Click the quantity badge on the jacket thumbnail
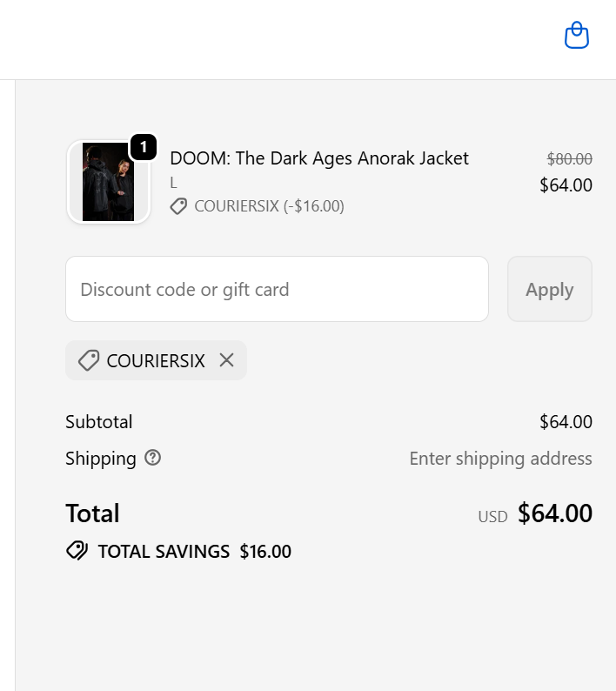616x691 pixels. (x=144, y=147)
